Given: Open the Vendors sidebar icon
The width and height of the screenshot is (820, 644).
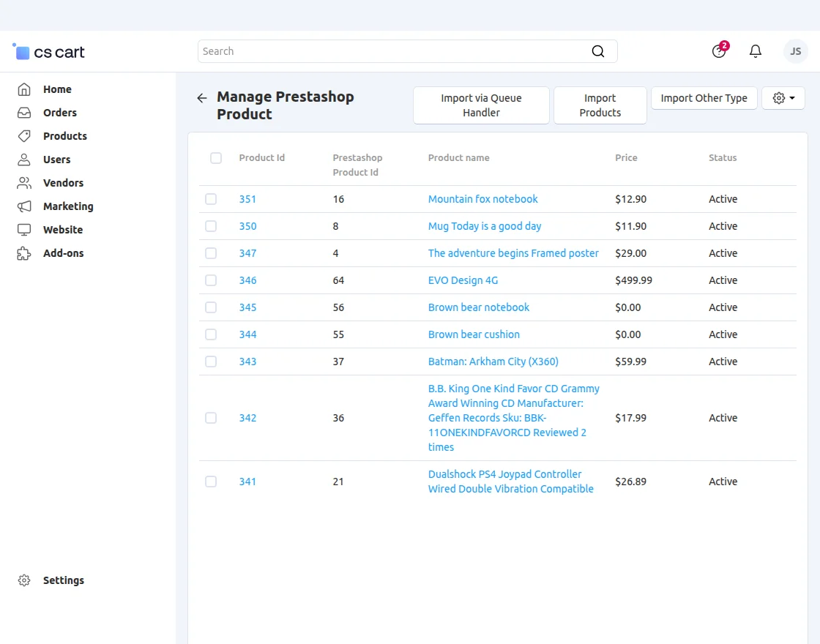Looking at the screenshot, I should (24, 182).
